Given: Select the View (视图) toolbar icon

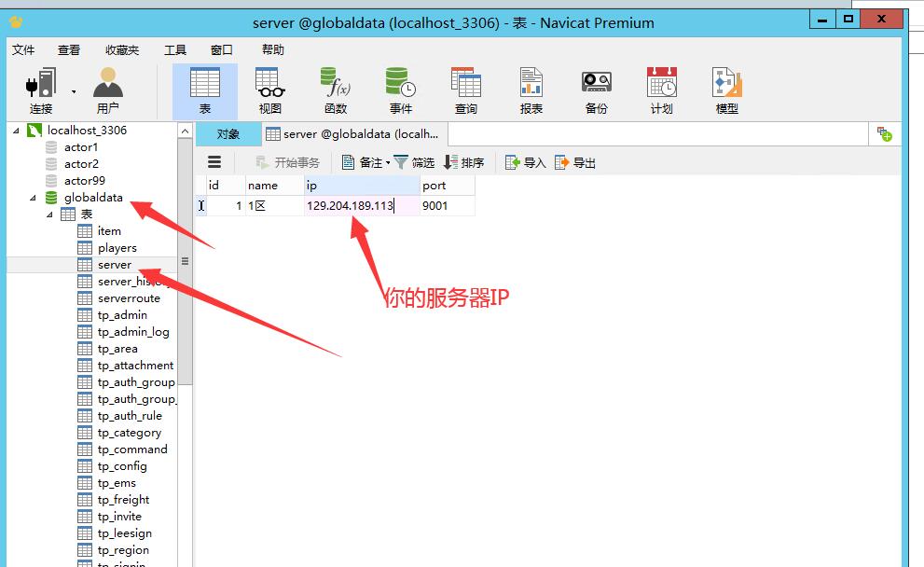Looking at the screenshot, I should 269,91.
